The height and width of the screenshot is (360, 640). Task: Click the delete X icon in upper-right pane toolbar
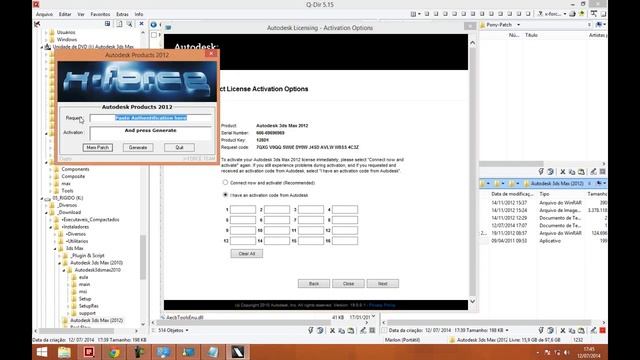click(x=563, y=172)
